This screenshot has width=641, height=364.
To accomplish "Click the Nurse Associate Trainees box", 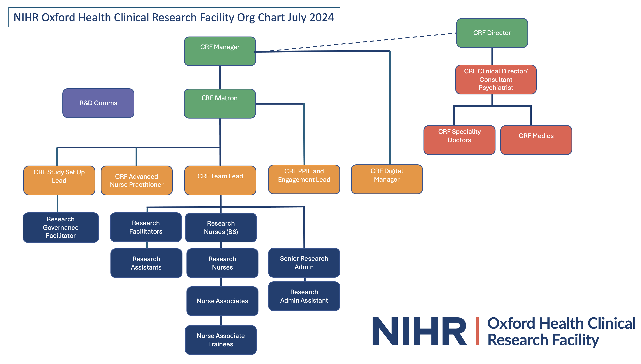I will (x=221, y=340).
